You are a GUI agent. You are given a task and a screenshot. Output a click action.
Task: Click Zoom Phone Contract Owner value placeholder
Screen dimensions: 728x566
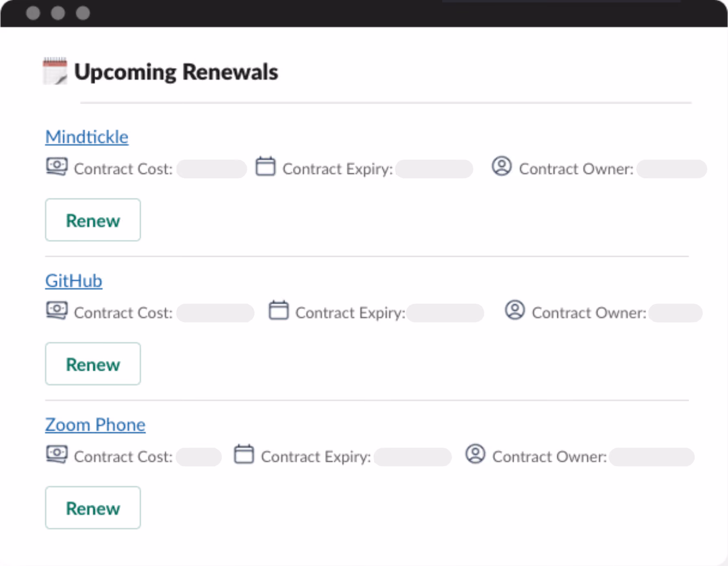pyautogui.click(x=651, y=456)
